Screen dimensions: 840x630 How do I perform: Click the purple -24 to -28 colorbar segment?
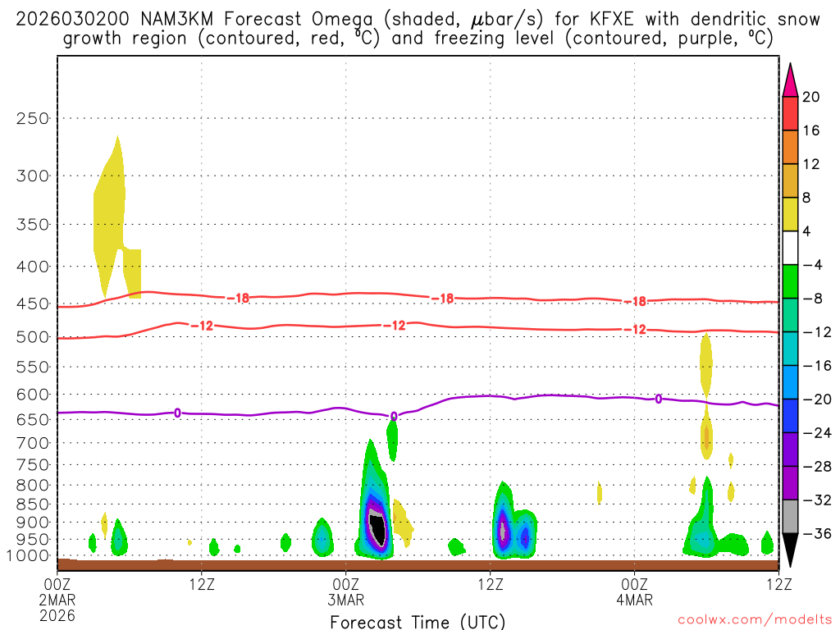(x=790, y=450)
